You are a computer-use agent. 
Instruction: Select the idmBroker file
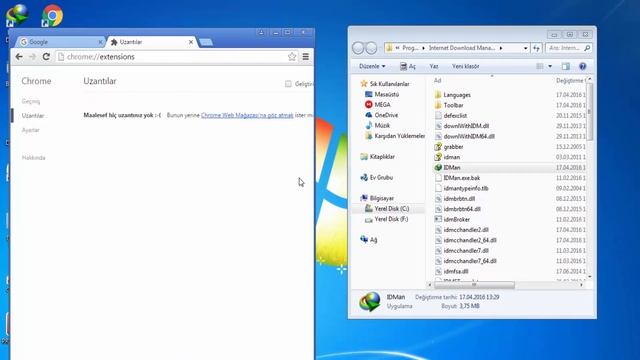452,219
